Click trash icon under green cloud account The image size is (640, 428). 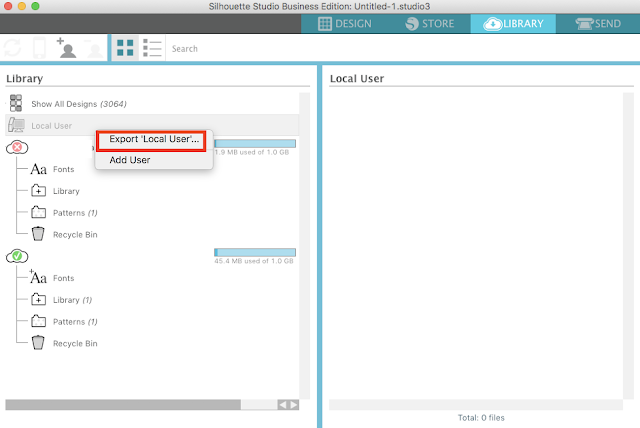tap(38, 343)
